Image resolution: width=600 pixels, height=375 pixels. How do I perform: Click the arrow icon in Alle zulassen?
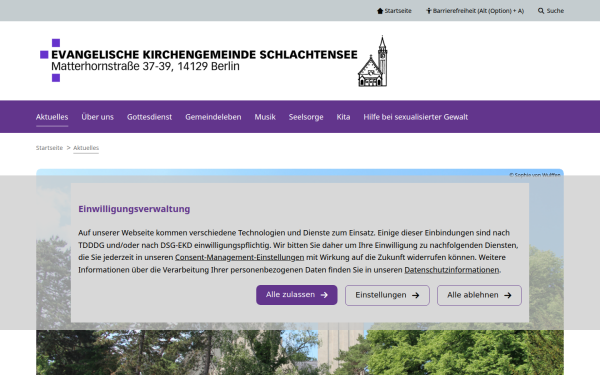[x=324, y=295]
